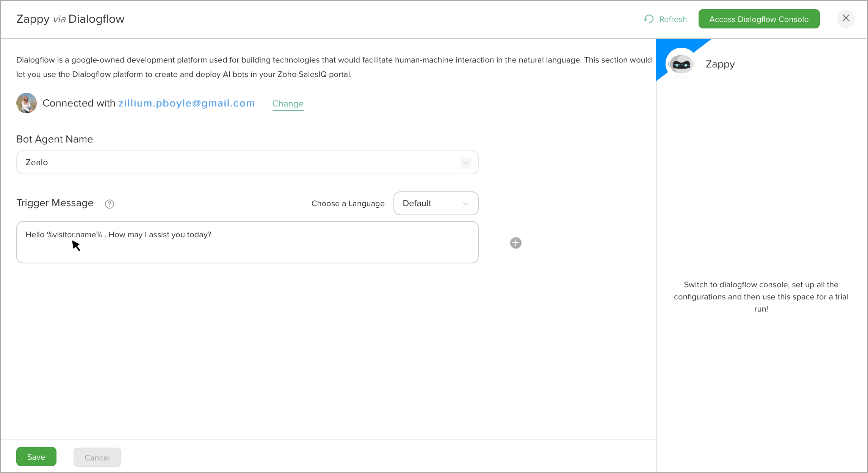Click the Bot Agent Name label
Screen dimensions: 868x473
pyautogui.click(x=55, y=139)
